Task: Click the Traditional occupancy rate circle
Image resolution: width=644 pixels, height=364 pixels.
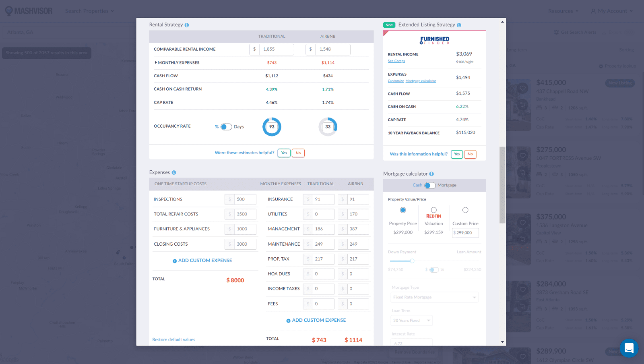Action: [x=272, y=127]
